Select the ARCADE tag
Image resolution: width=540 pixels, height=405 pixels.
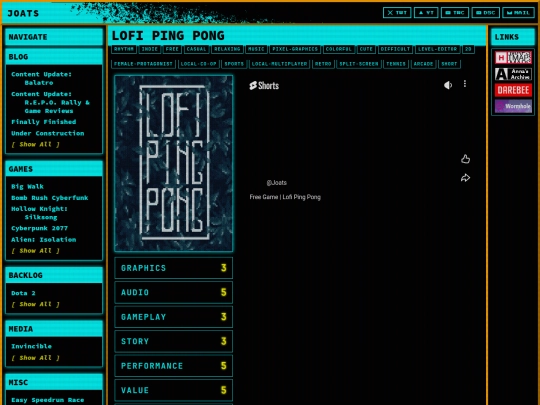point(424,64)
